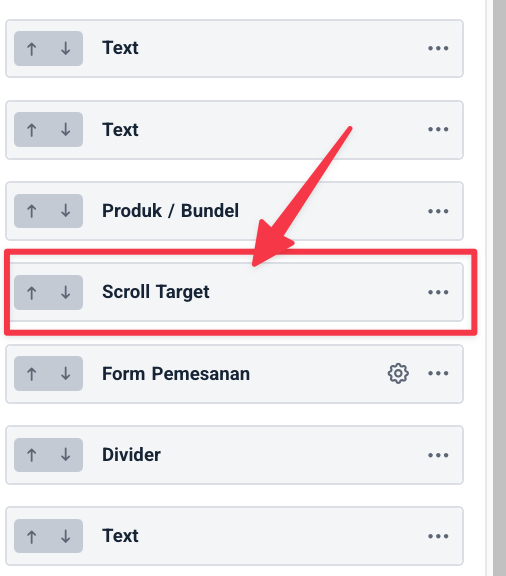Move Form Pemesanan block down

coord(65,374)
